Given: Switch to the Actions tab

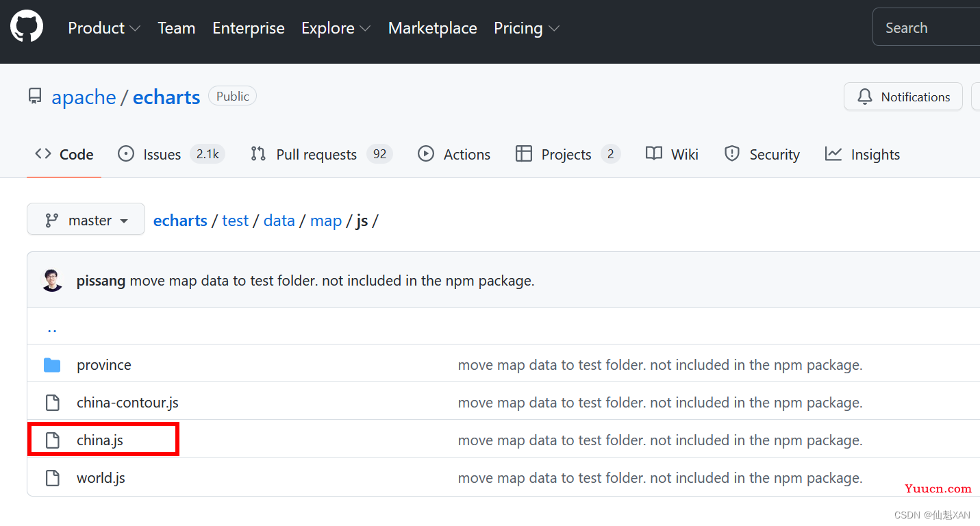Looking at the screenshot, I should pyautogui.click(x=454, y=155).
